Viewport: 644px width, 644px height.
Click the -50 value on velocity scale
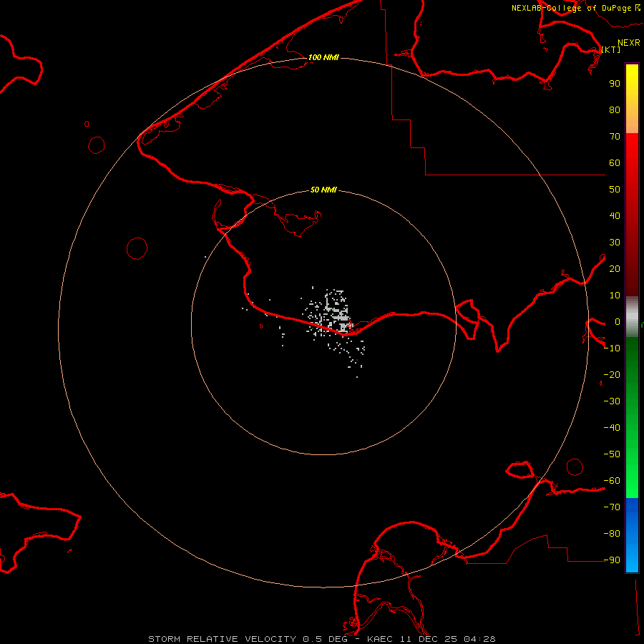coord(612,454)
